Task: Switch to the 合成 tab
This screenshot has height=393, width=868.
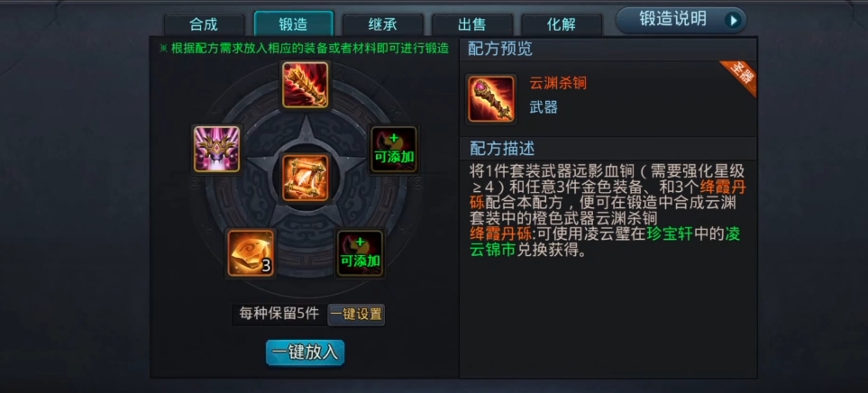Action: 204,24
